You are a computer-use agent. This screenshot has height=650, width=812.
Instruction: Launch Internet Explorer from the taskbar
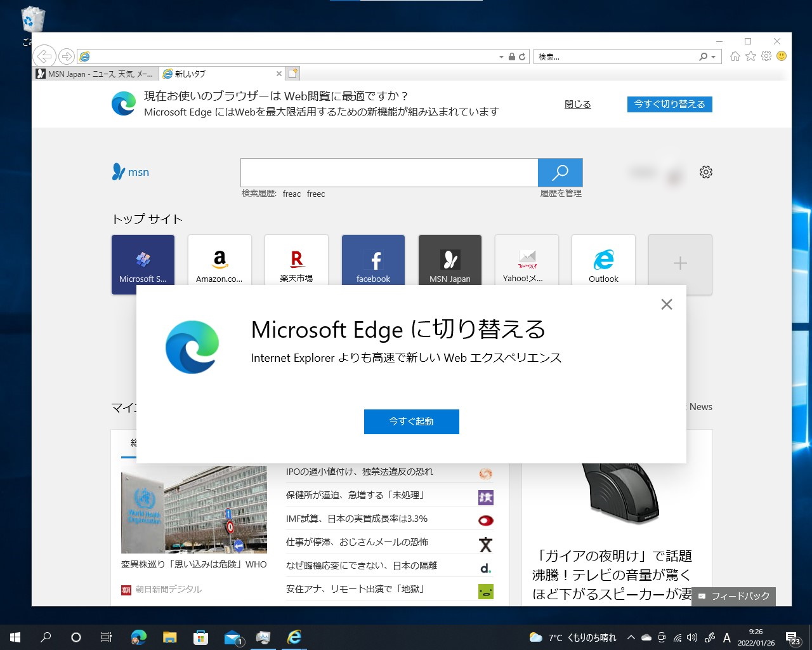(x=294, y=637)
